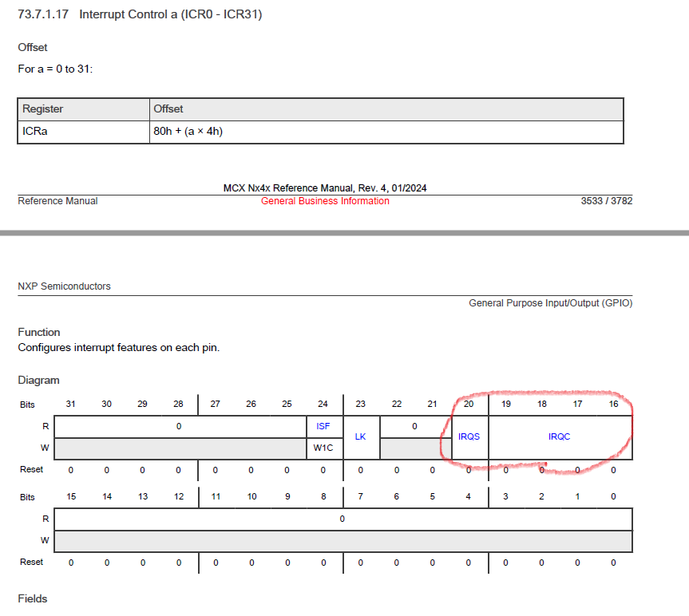
Task: Select the Reset value under bit 20
Action: (469, 470)
